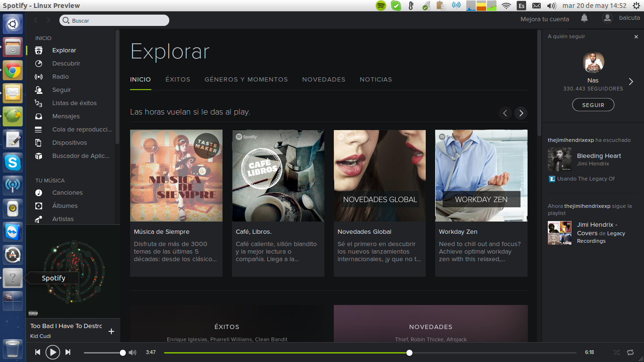The width and height of the screenshot is (644, 362).
Task: Launch Skype from the dock
Action: click(13, 163)
